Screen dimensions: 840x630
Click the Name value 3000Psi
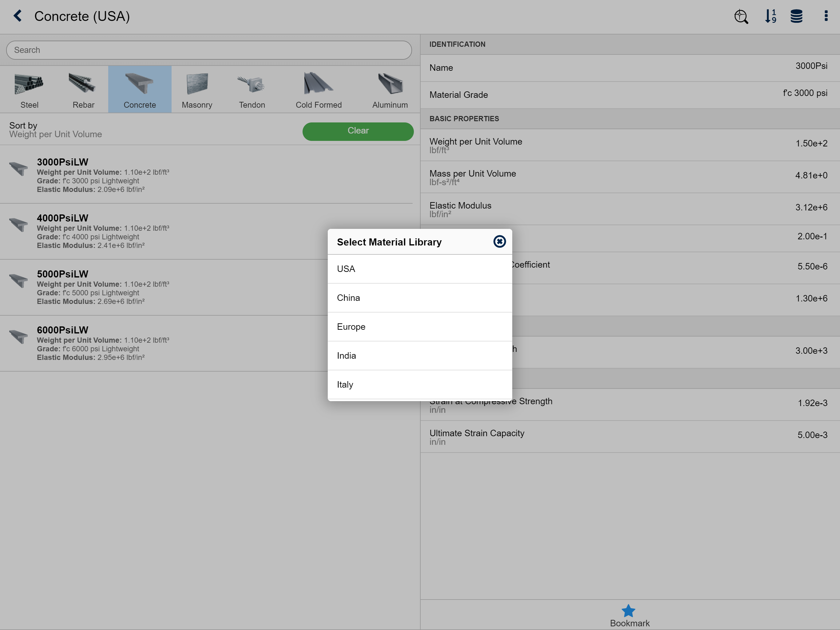(x=811, y=66)
